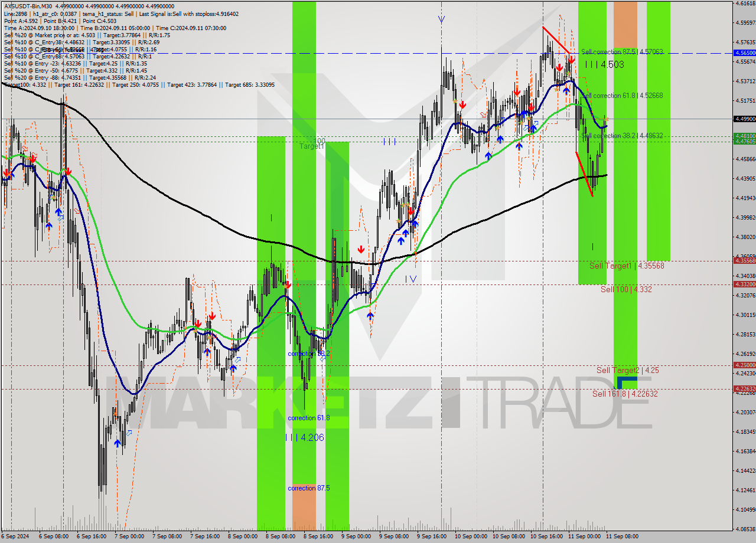Screen dimensions: 756x543
Task: Click 'Sell correction 38.2 | 4.48632' label
Action: click(x=622, y=136)
